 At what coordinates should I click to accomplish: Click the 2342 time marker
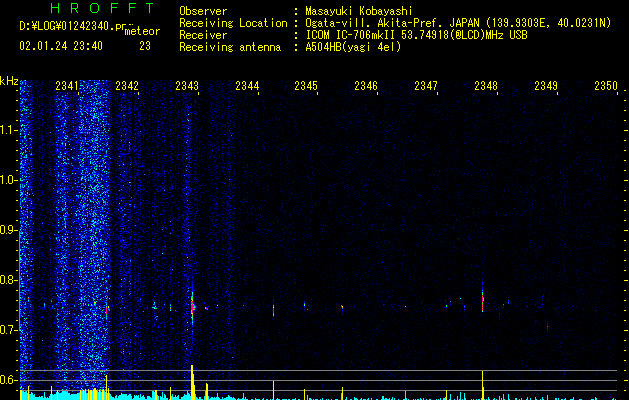tap(127, 86)
